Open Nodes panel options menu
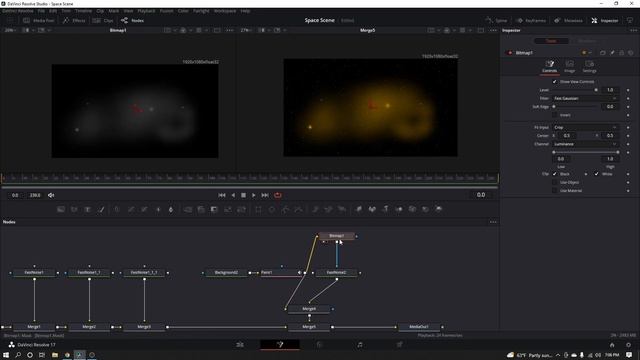 493,222
